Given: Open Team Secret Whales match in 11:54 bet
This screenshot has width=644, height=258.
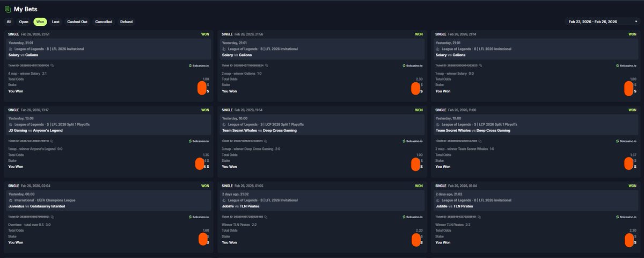Looking at the screenshot, I should (259, 130).
